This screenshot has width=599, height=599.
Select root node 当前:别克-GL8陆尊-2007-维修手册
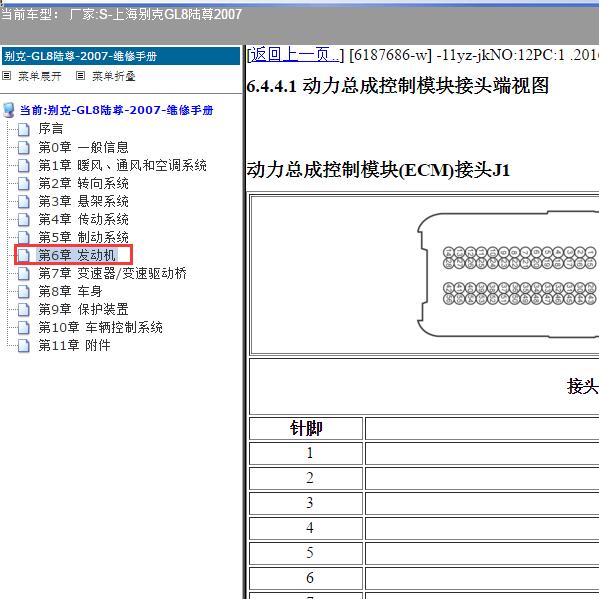pos(117,110)
